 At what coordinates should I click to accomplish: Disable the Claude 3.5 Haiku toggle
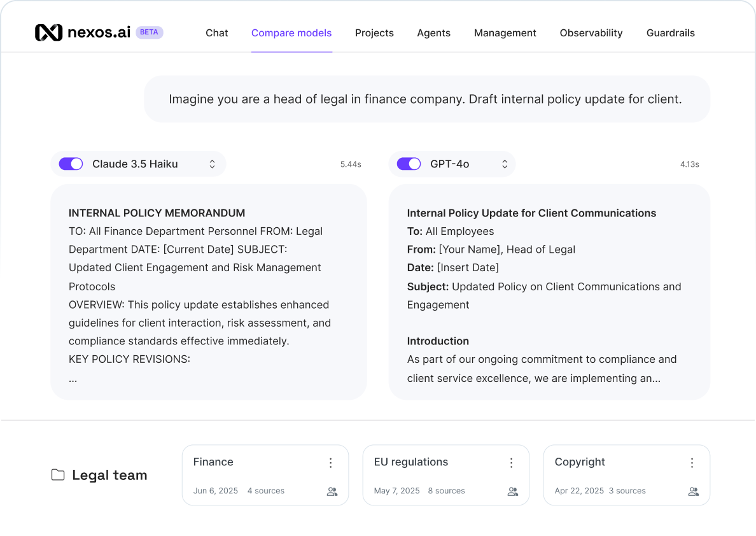pos(71,164)
